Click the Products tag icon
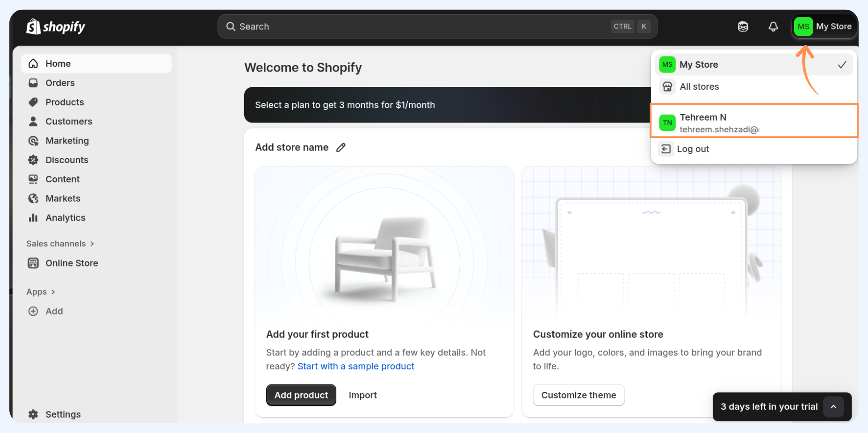Image resolution: width=868 pixels, height=433 pixels. [33, 102]
